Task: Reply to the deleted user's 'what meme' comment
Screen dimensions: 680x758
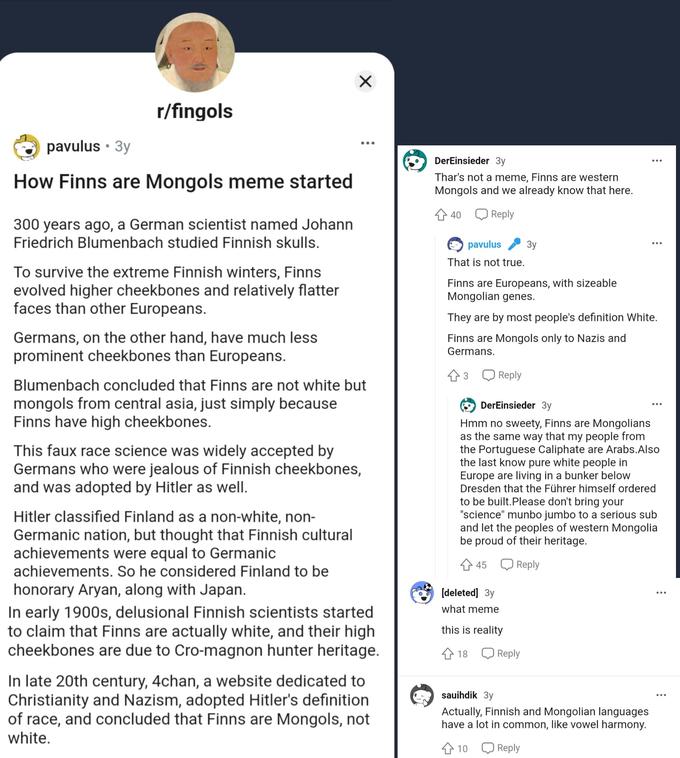Action: [500, 653]
